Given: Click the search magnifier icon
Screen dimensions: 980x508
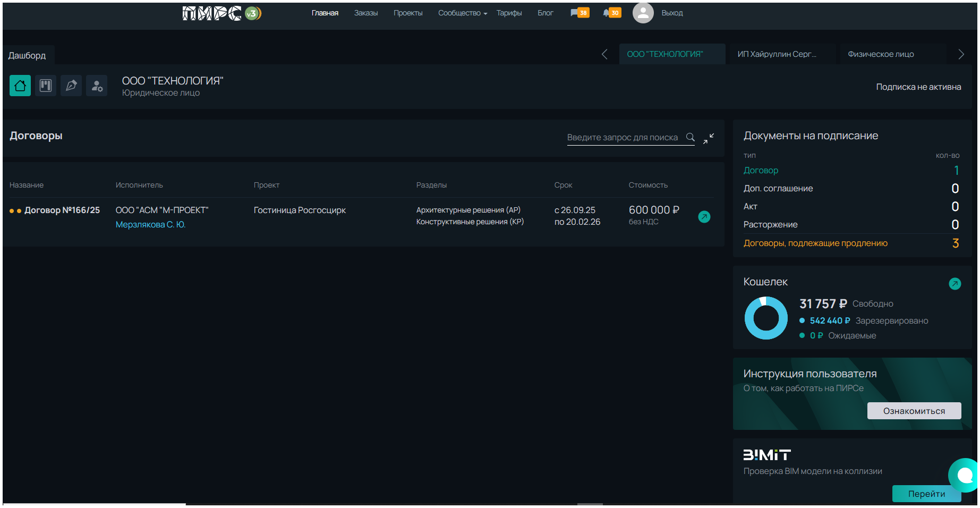Looking at the screenshot, I should click(691, 137).
